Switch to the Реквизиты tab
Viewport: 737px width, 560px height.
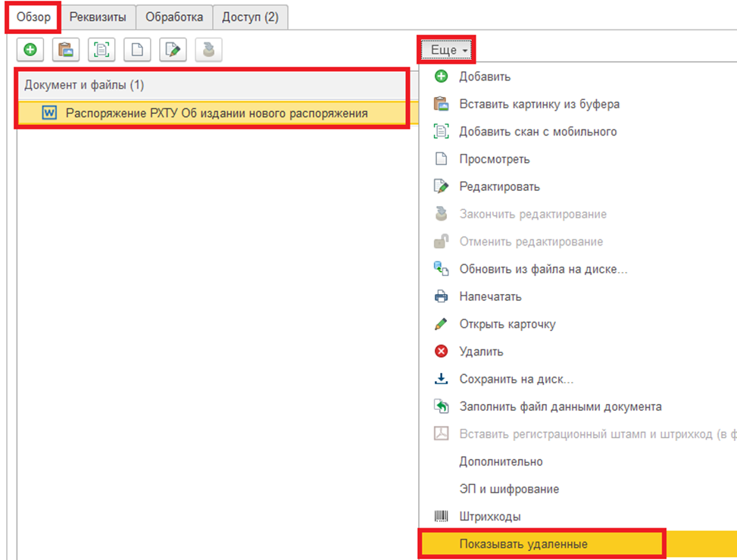coord(98,17)
